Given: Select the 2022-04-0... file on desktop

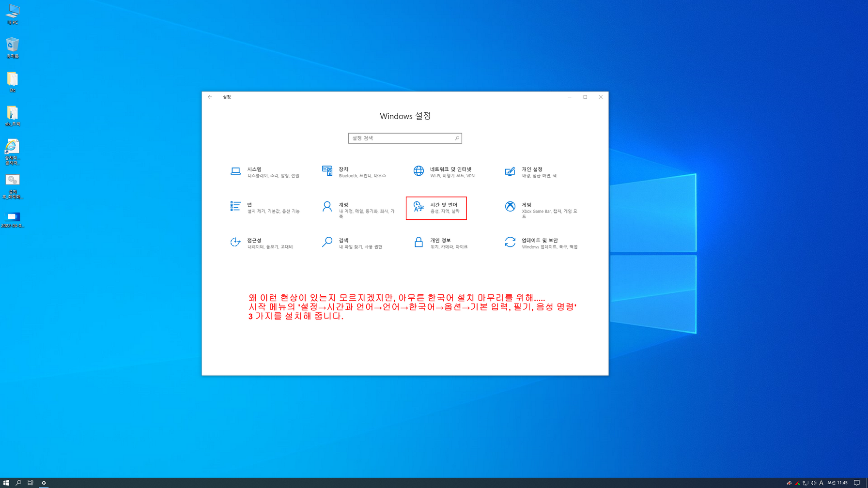Looking at the screenshot, I should point(13,220).
